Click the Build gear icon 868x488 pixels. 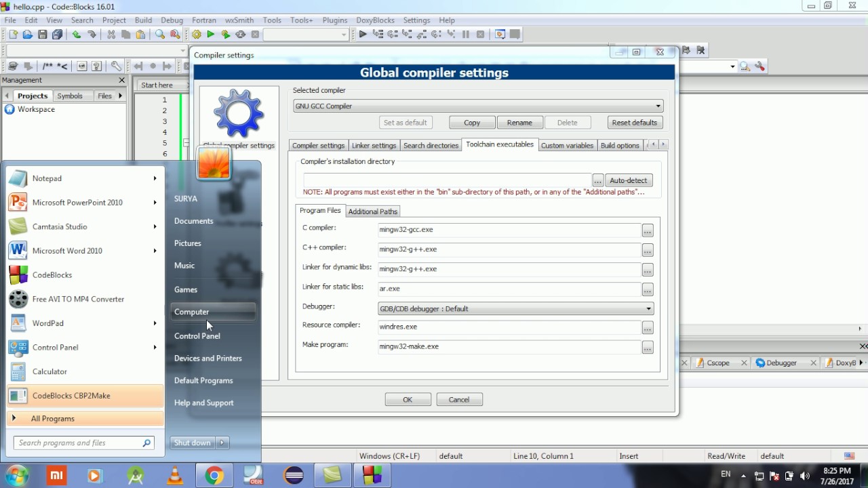click(196, 35)
